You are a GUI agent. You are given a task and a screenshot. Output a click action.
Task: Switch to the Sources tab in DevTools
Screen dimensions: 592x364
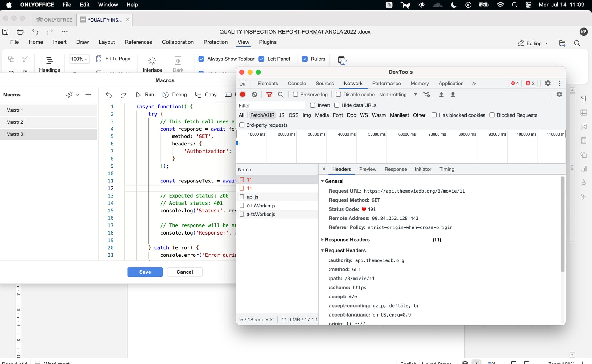[x=325, y=84]
